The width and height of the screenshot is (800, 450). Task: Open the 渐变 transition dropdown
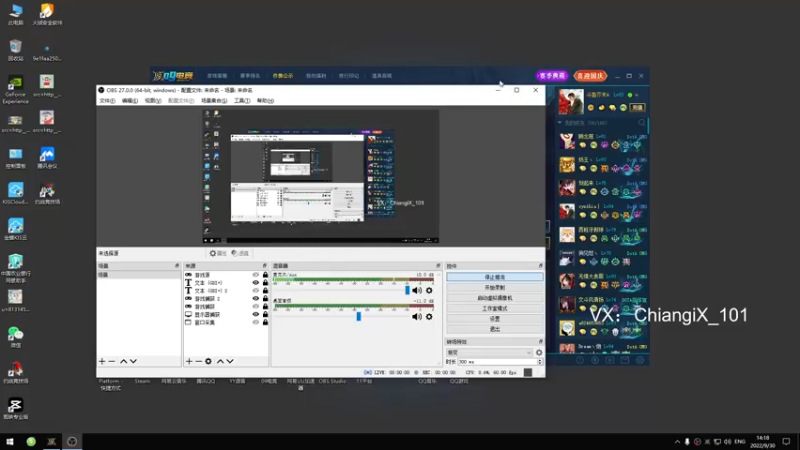tap(489, 352)
